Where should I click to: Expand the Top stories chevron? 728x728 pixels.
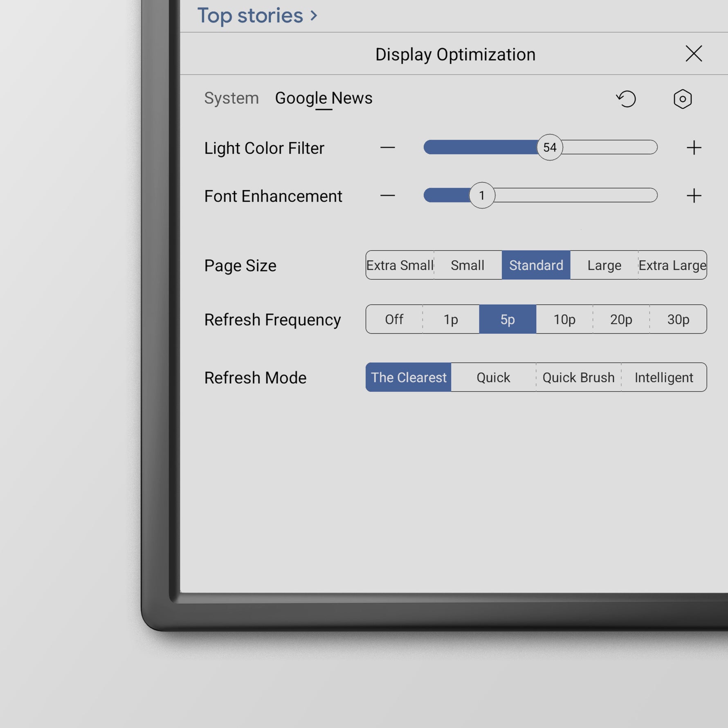pos(314,16)
